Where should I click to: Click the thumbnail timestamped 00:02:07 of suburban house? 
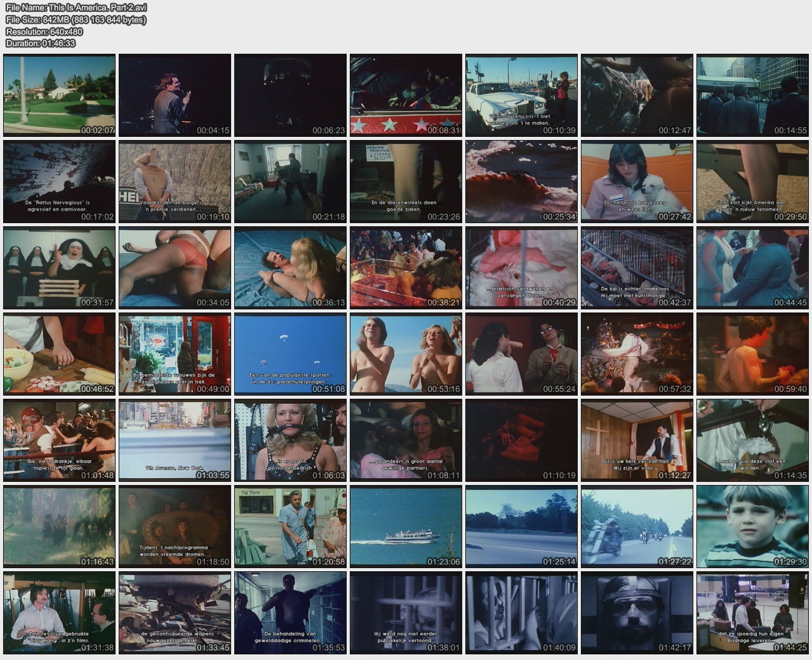59,95
